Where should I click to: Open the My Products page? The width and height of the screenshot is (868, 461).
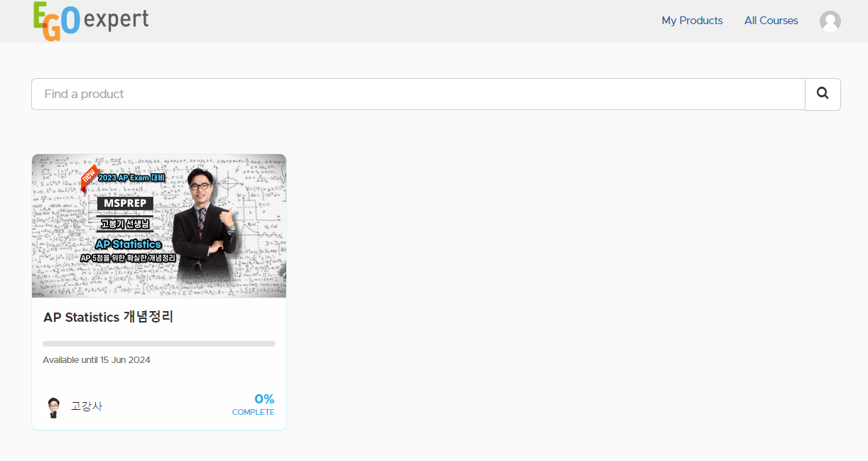point(692,21)
